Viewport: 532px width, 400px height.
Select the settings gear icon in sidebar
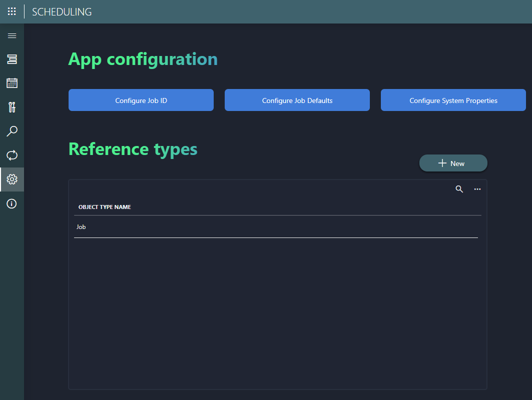(12, 179)
